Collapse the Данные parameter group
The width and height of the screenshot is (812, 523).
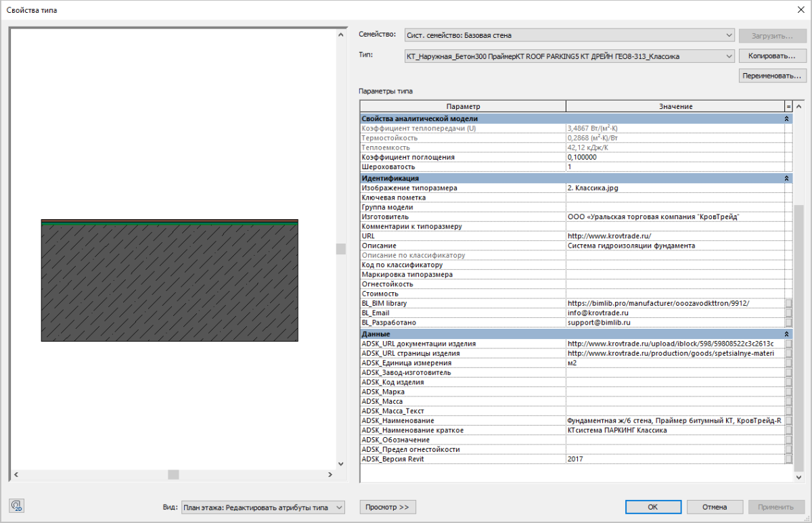pos(786,334)
